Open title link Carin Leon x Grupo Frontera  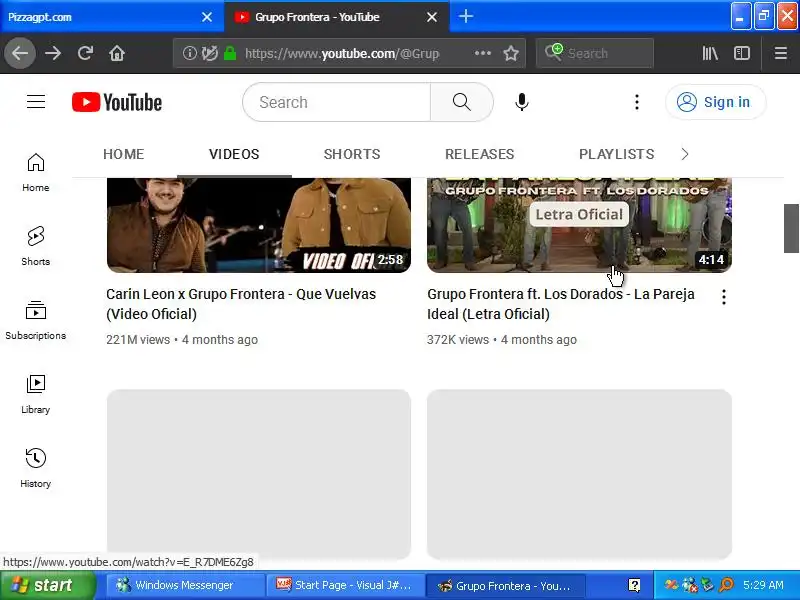coord(241,304)
